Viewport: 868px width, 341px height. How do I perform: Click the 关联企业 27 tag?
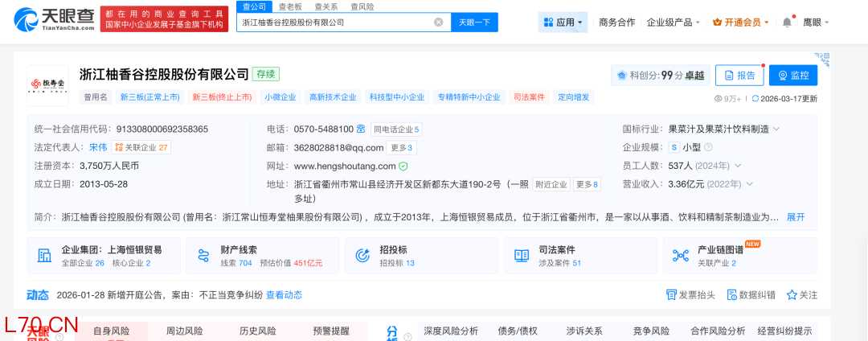141,148
